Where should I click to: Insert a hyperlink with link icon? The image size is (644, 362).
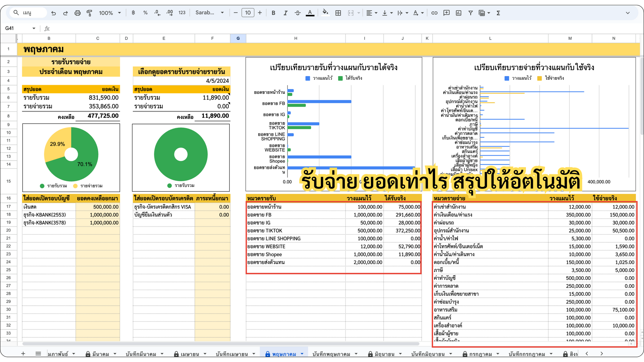(x=434, y=13)
